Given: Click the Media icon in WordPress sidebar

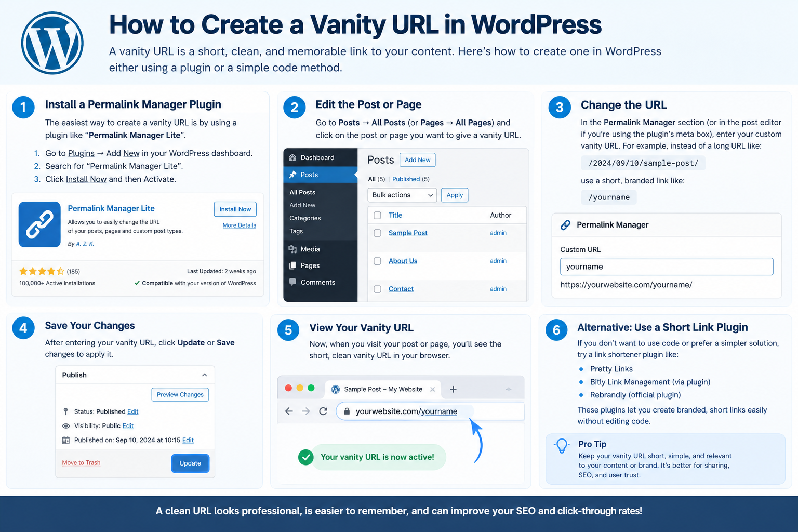Looking at the screenshot, I should tap(292, 249).
